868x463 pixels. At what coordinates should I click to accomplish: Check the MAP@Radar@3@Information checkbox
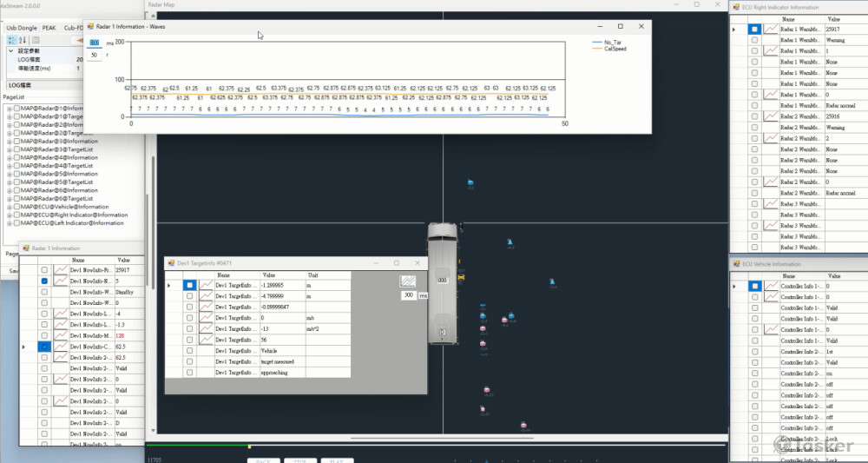click(x=16, y=141)
